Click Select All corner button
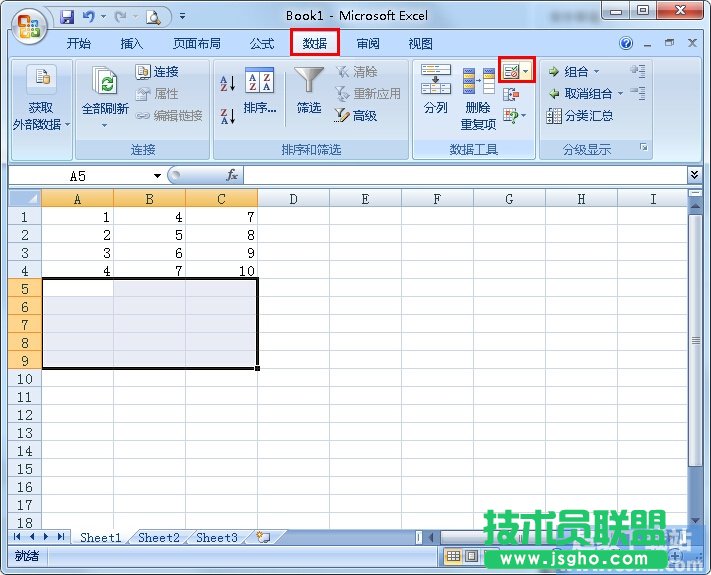 click(25, 199)
